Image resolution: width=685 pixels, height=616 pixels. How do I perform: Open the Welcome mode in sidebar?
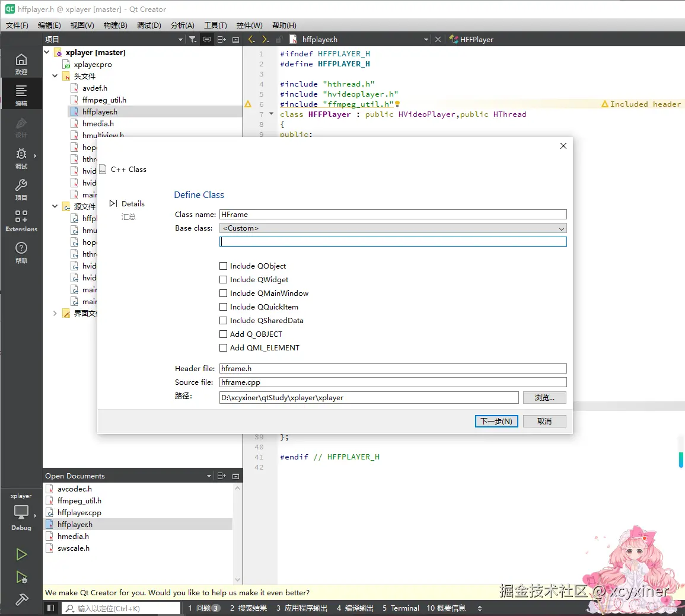point(21,63)
